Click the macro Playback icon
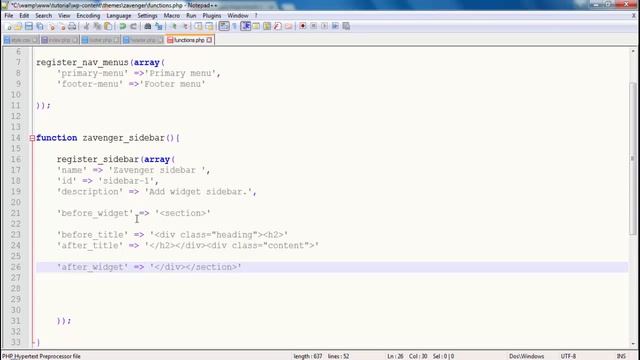 tap(324, 27)
